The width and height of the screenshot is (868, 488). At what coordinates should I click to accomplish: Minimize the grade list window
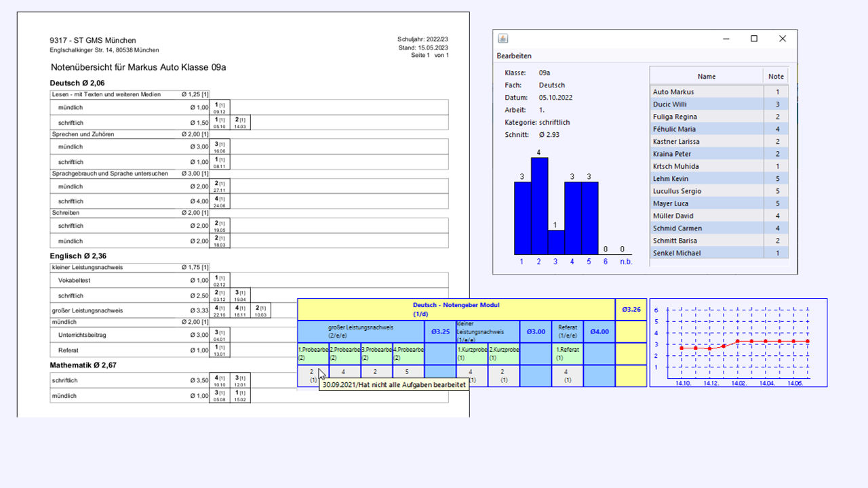725,39
